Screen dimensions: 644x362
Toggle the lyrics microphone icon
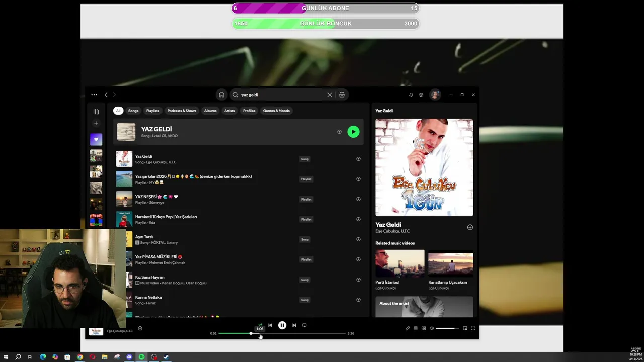408,328
